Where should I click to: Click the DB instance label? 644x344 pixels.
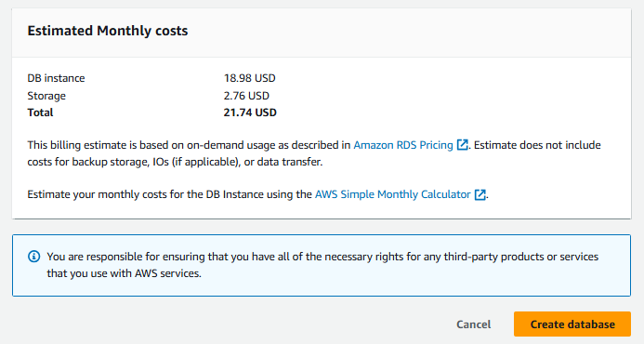(57, 78)
